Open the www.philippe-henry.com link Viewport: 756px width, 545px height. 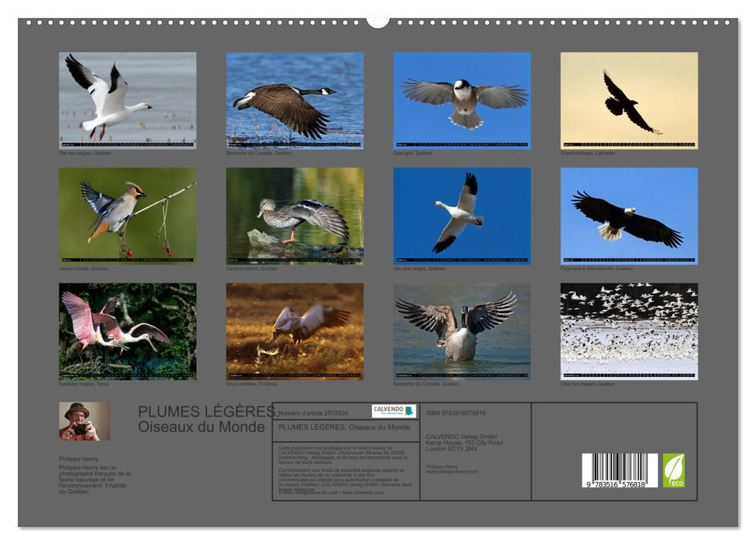point(452,471)
